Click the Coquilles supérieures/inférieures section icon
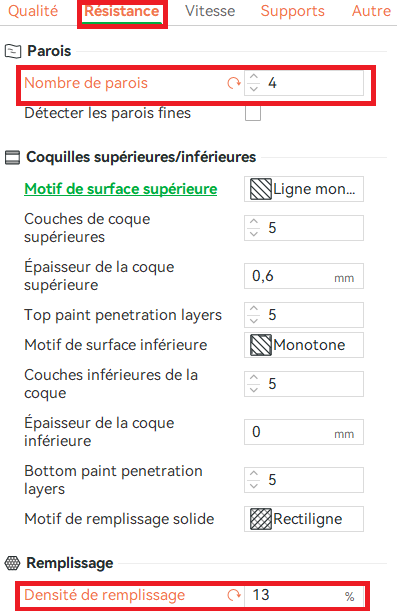 [12, 157]
